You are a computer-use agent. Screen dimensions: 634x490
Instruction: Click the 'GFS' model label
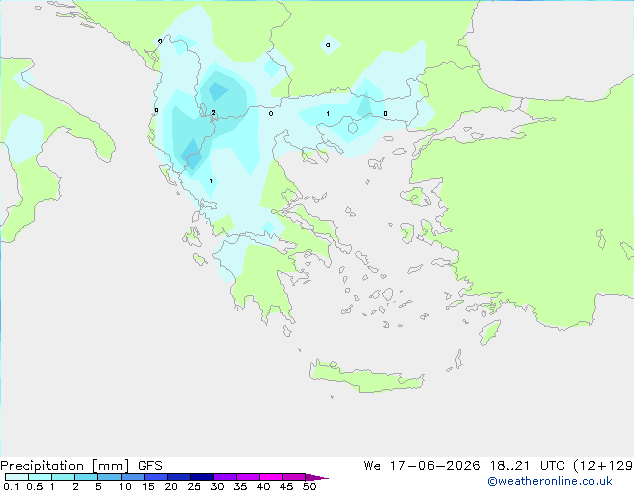[x=150, y=466]
